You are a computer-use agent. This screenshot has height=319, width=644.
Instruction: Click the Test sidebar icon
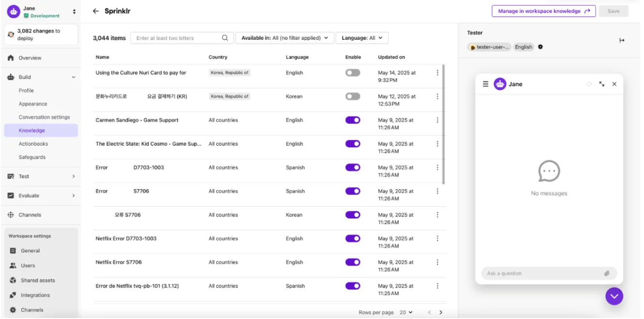tap(11, 176)
